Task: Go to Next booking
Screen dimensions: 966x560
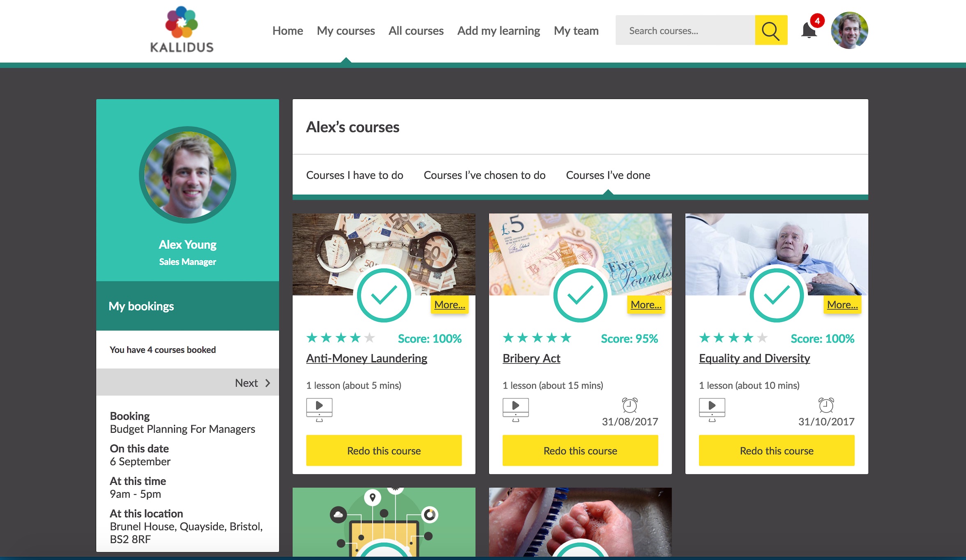Action: [x=252, y=383]
